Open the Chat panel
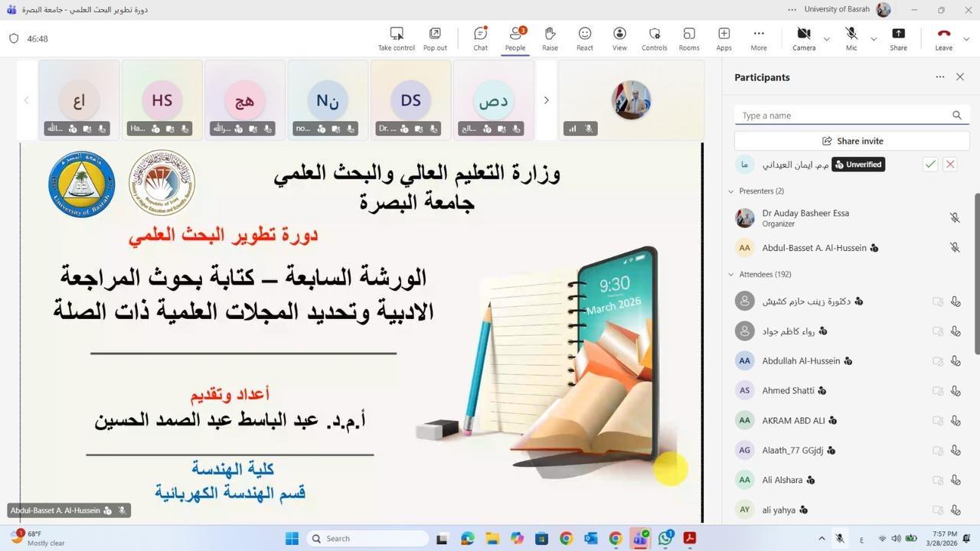This screenshot has width=980, height=551. pyautogui.click(x=480, y=38)
